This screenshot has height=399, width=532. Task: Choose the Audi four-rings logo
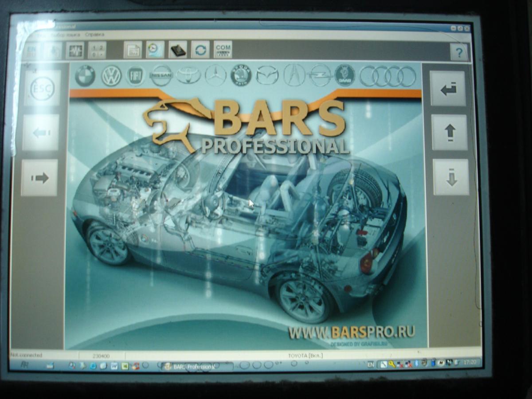pos(388,76)
